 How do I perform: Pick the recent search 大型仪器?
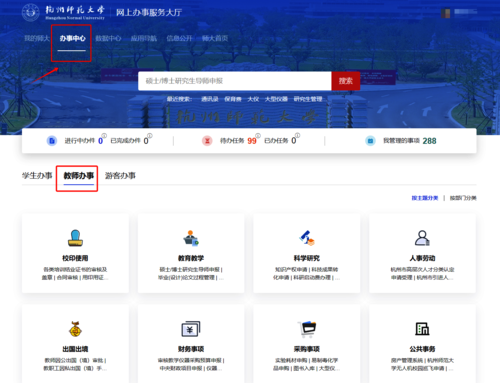click(276, 99)
